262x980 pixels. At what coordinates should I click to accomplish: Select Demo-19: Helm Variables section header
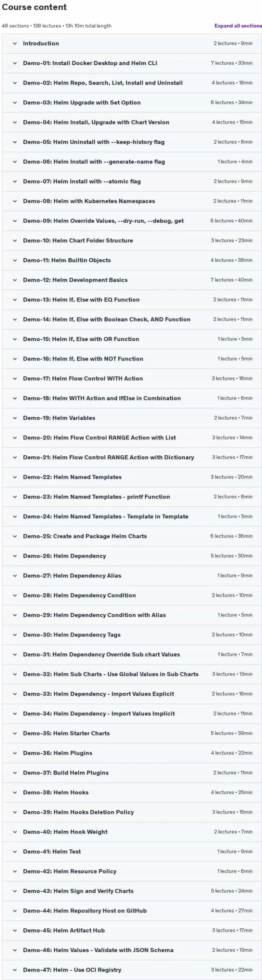point(132,418)
